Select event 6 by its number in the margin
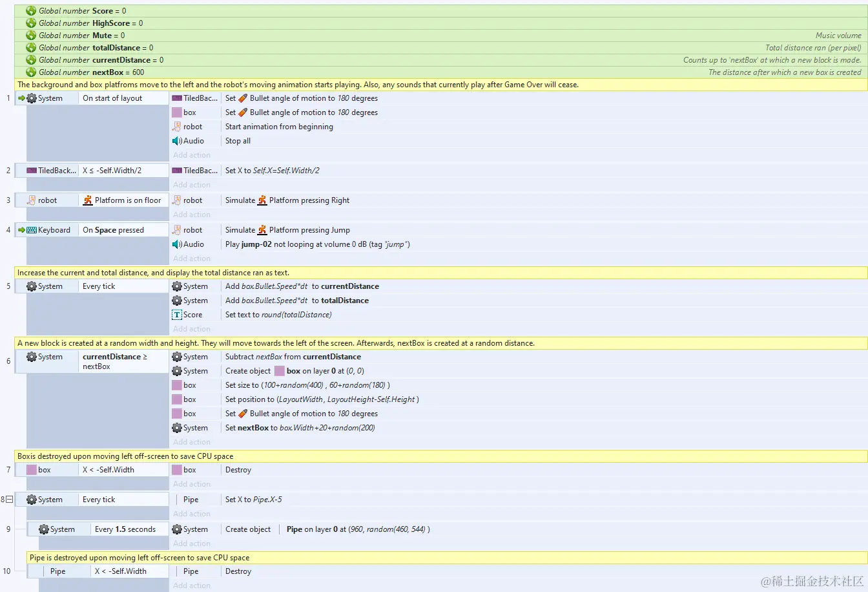Screen dimensions: 868x592 8,361
